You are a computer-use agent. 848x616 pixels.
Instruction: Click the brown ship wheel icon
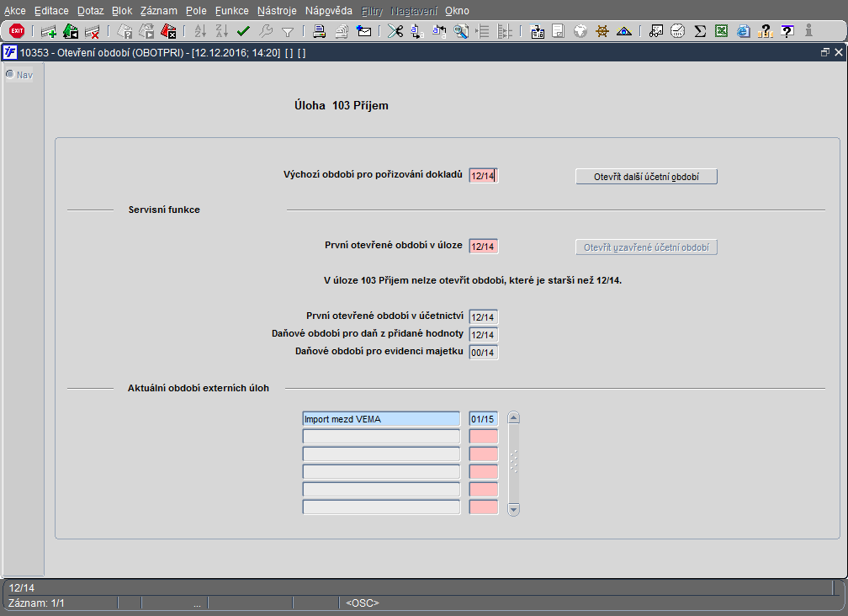[602, 31]
